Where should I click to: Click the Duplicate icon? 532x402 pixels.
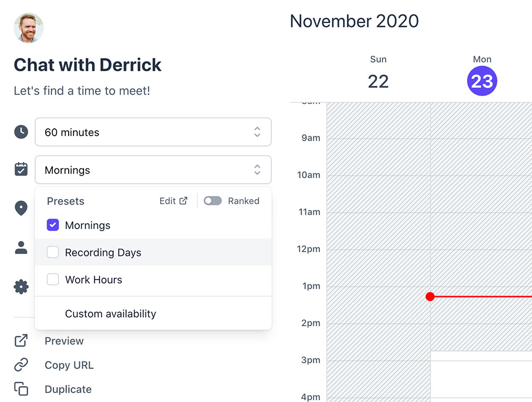point(21,389)
